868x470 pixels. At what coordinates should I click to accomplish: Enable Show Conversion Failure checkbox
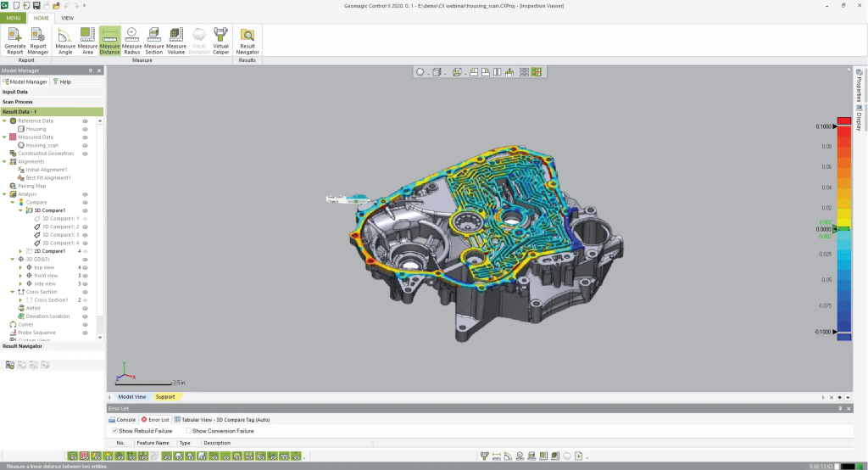coord(189,431)
